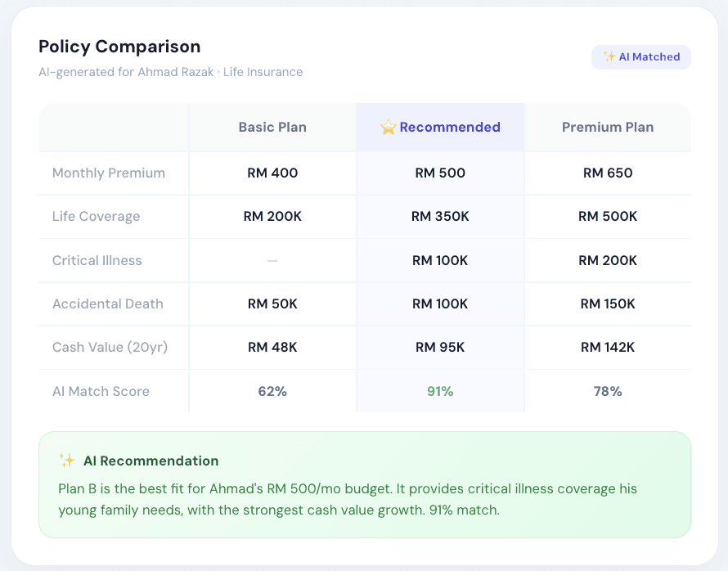728x571 pixels.
Task: Select the Premium Plan column header
Action: (x=608, y=127)
